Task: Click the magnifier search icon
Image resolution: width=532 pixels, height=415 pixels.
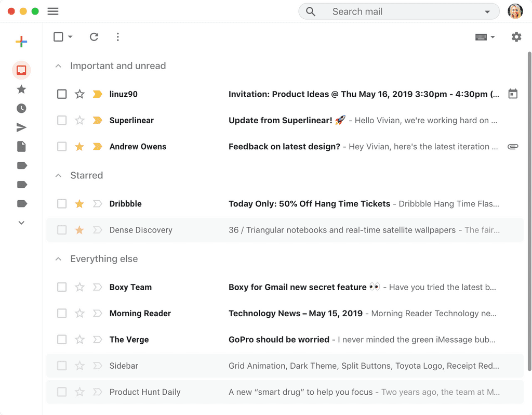Action: (x=311, y=11)
